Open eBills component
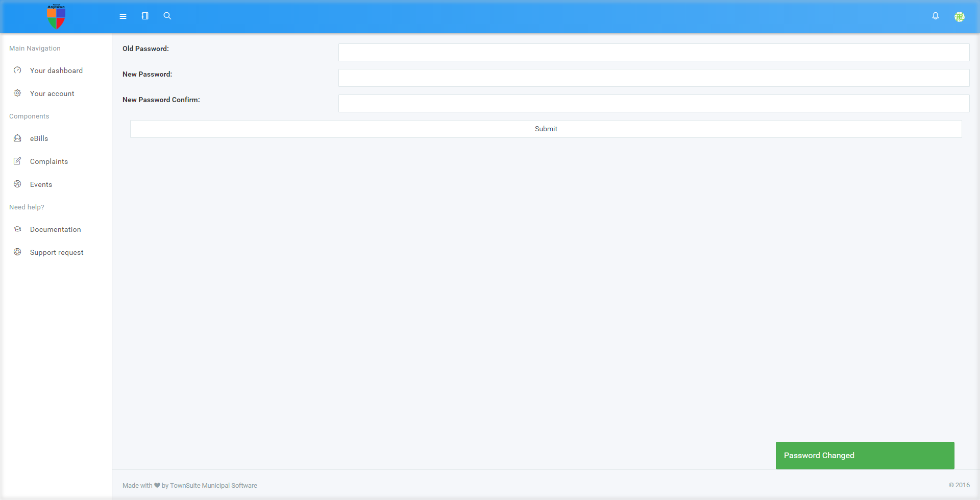The image size is (980, 500). pyautogui.click(x=39, y=138)
